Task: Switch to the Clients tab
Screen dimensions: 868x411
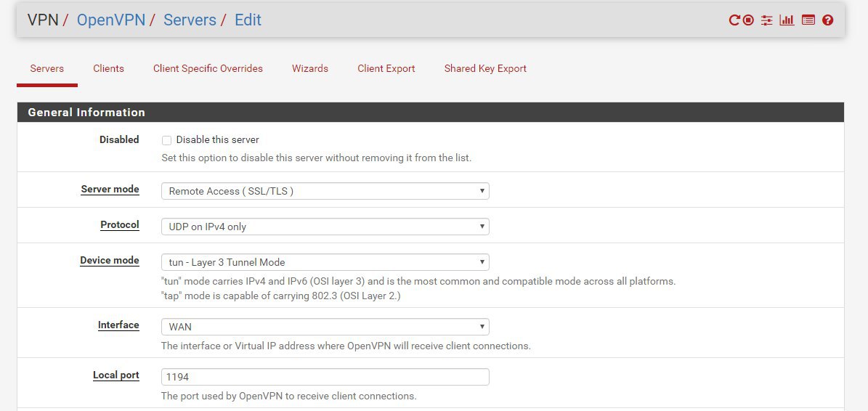Action: click(x=108, y=68)
